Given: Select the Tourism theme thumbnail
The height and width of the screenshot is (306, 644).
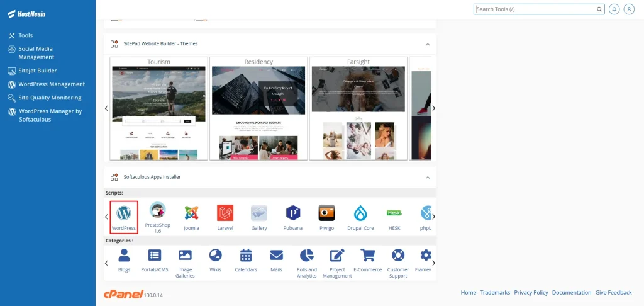Looking at the screenshot, I should (x=159, y=108).
